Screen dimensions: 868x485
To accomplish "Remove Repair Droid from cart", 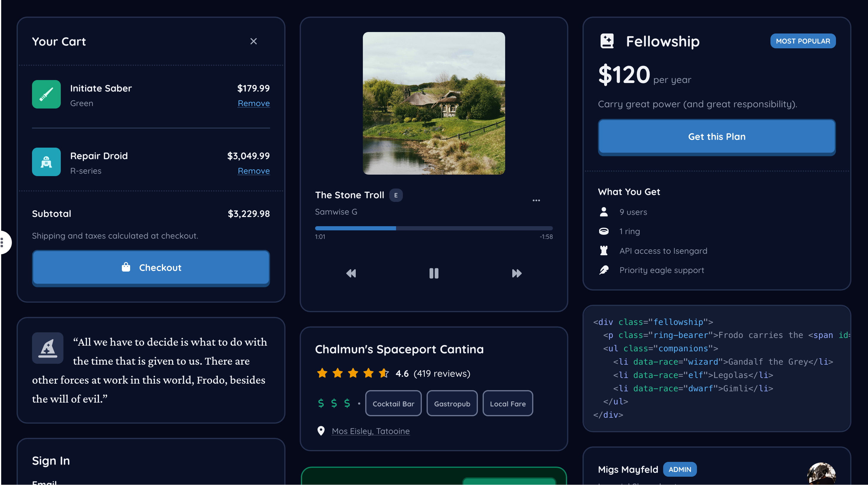I will tap(254, 171).
